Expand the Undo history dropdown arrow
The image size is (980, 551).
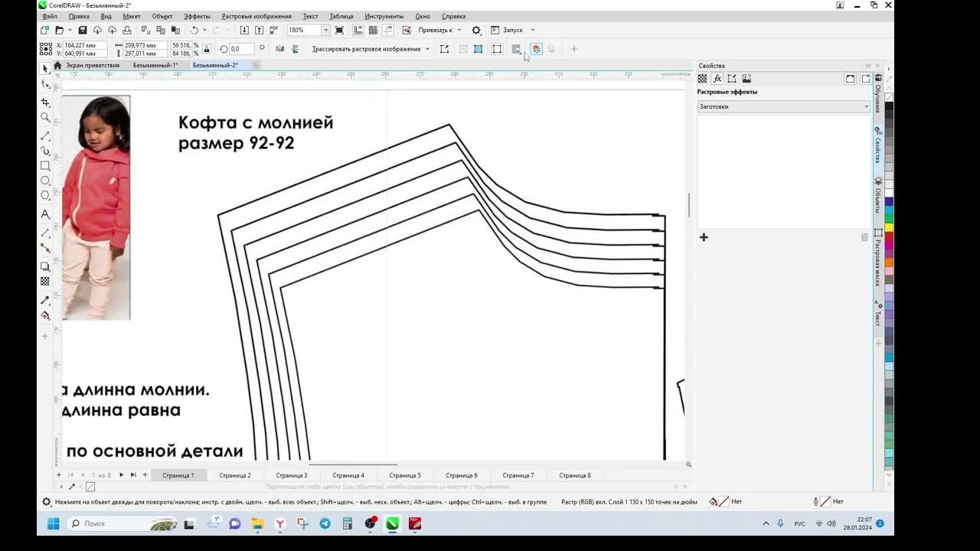point(205,30)
